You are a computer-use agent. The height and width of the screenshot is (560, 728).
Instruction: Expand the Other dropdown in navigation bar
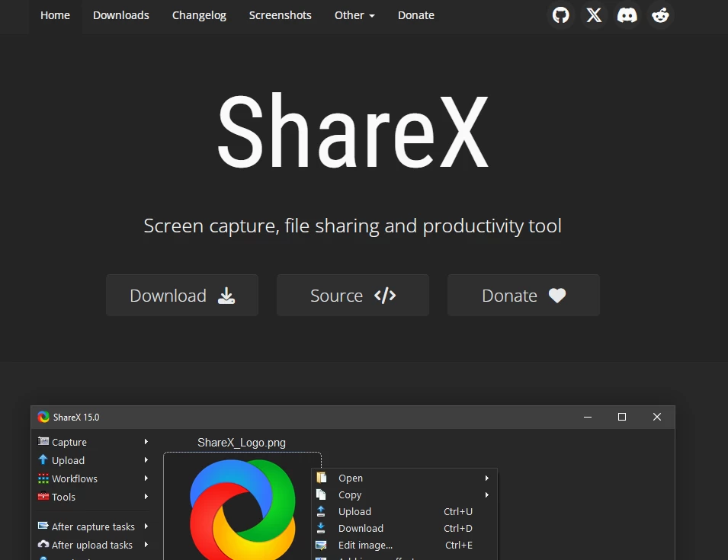[354, 15]
